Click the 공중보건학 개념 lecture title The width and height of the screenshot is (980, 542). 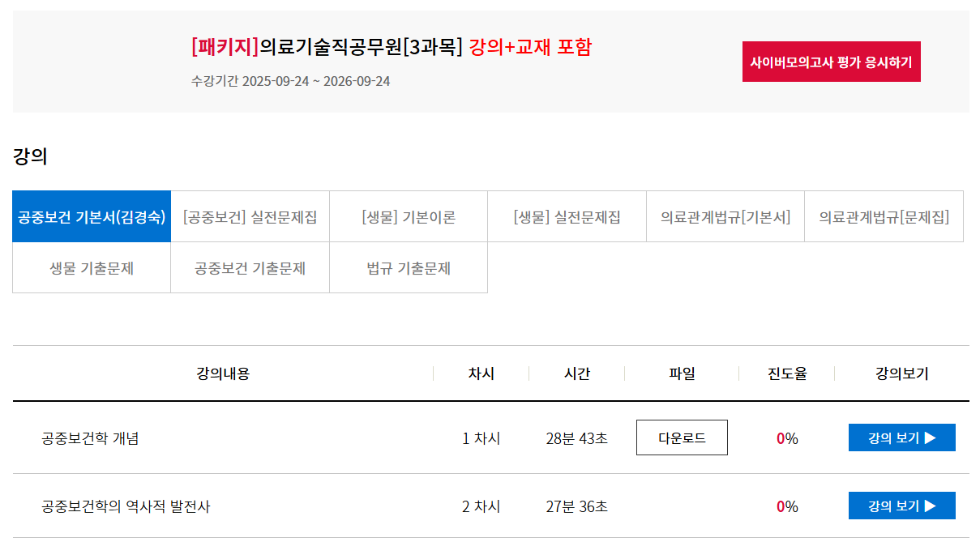90,439
